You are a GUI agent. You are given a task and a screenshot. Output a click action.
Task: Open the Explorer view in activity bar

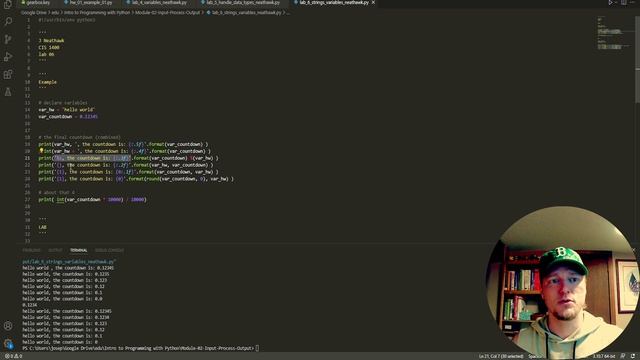point(8,4)
